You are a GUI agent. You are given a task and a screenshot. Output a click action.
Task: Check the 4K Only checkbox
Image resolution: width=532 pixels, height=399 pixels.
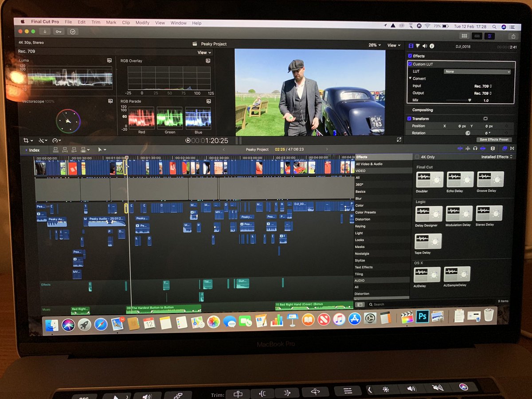pyautogui.click(x=417, y=157)
